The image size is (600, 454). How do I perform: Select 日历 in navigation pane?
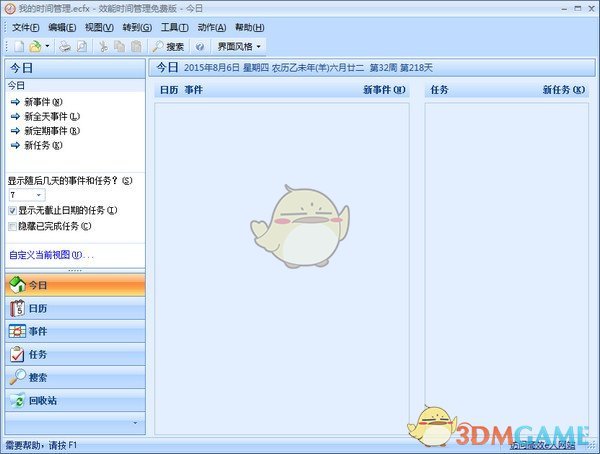tap(75, 309)
